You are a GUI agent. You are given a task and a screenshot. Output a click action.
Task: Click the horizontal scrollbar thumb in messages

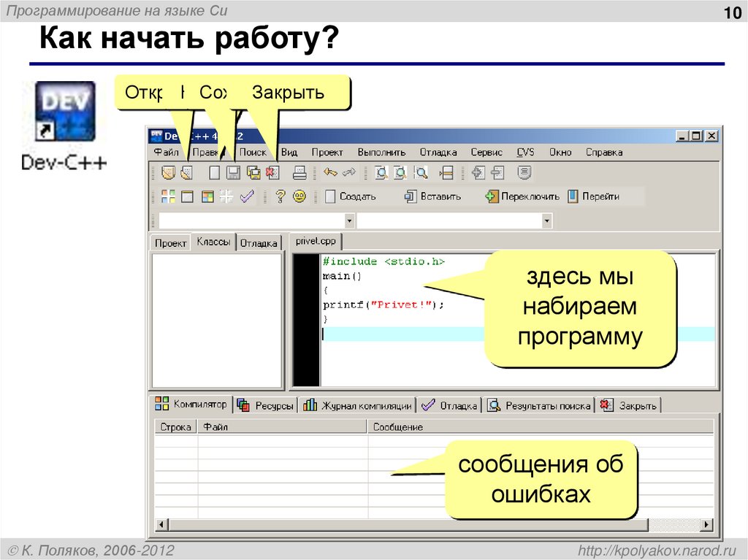408,525
